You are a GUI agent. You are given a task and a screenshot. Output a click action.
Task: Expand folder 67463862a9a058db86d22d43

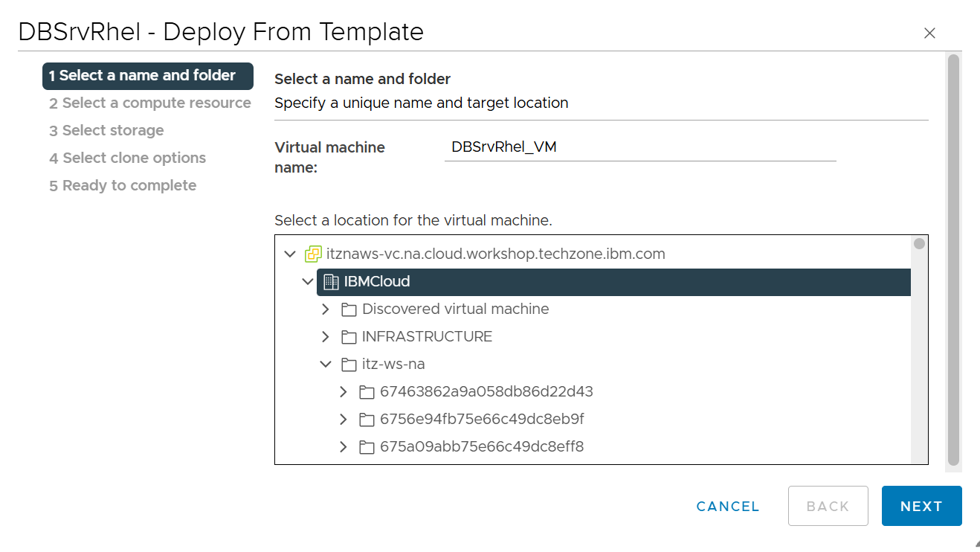[x=343, y=391]
